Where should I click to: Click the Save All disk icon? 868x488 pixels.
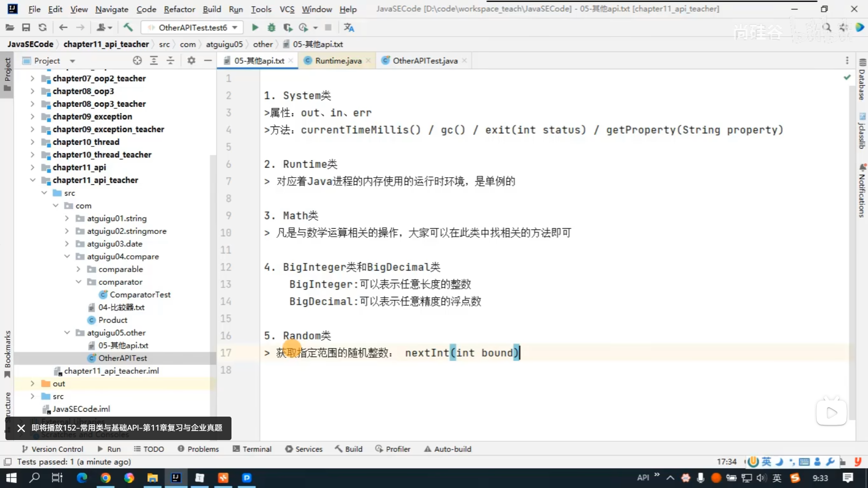[x=26, y=28]
